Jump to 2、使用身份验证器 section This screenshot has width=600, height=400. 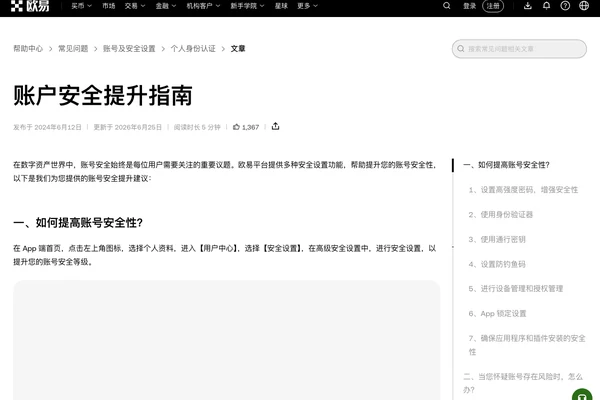[x=501, y=215]
